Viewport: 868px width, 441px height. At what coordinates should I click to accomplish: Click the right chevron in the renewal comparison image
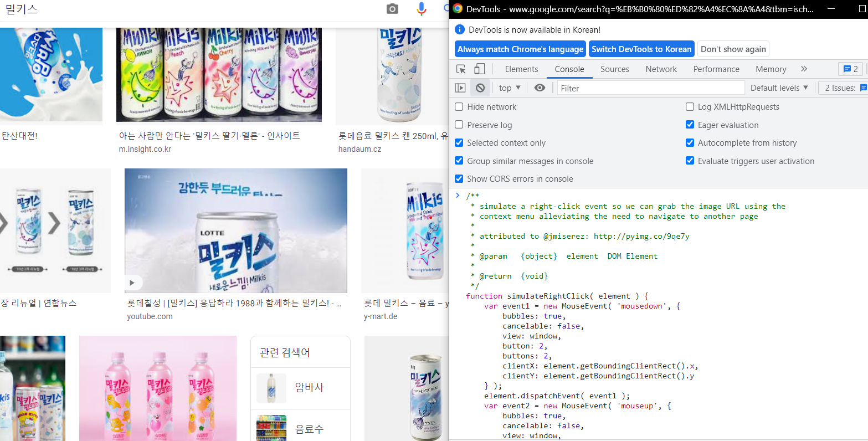point(54,224)
